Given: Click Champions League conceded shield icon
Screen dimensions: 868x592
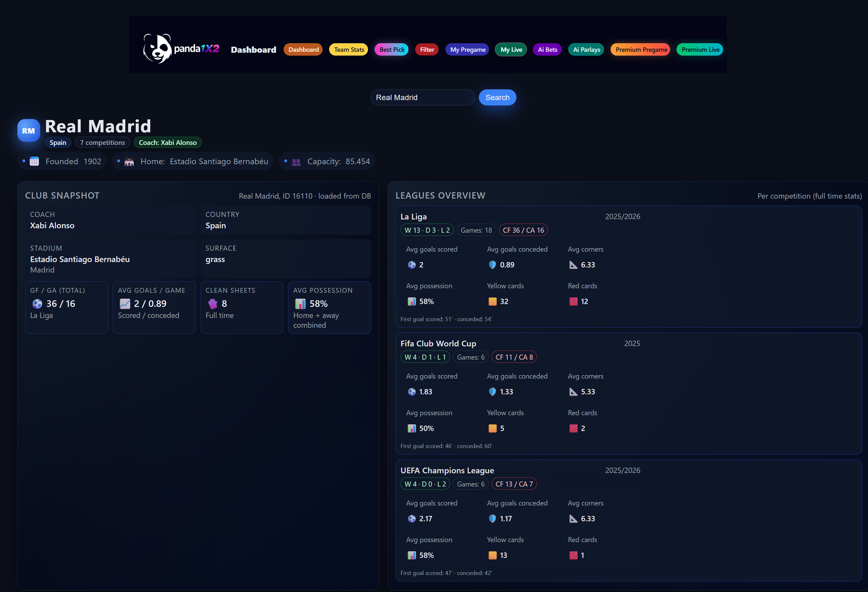Looking at the screenshot, I should 492,518.
